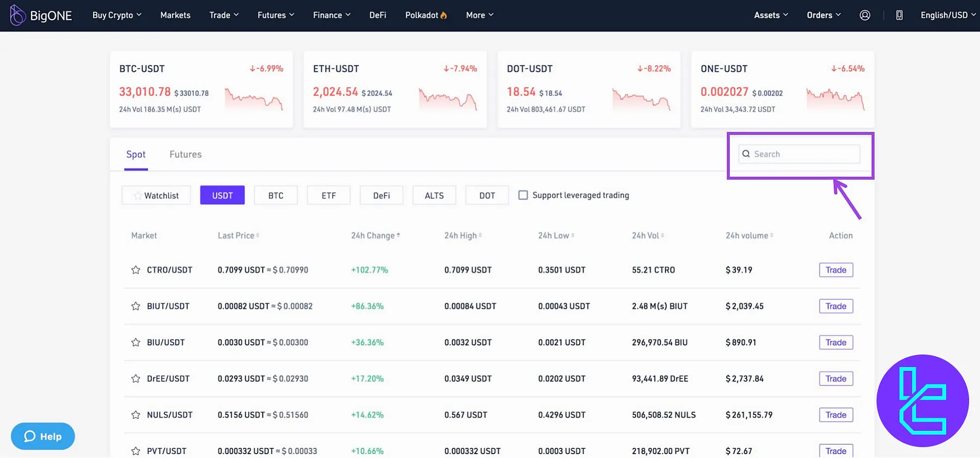Open the DeFi navigation item
Screen dimensions: 980x458
[x=378, y=15]
